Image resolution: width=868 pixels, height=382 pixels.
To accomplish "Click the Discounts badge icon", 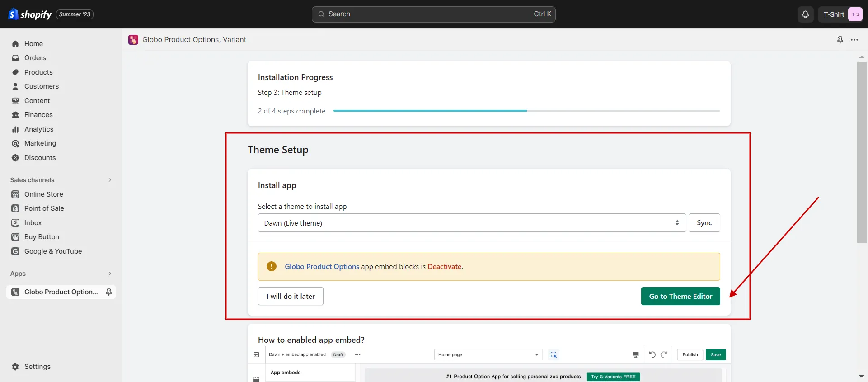I will [x=15, y=158].
